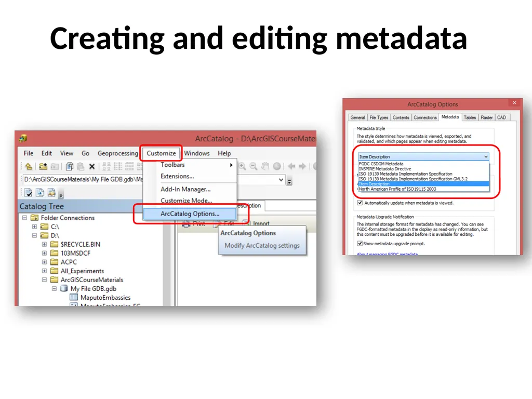This screenshot has width=532, height=399.
Task: Expand the $RECYCLE.BIN folder
Action: [45, 244]
